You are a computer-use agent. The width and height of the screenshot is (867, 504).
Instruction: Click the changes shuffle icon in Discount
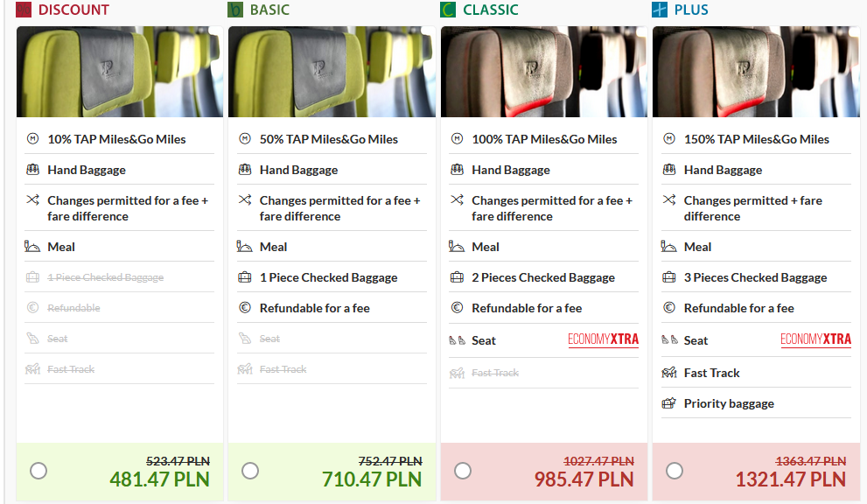[x=32, y=199]
